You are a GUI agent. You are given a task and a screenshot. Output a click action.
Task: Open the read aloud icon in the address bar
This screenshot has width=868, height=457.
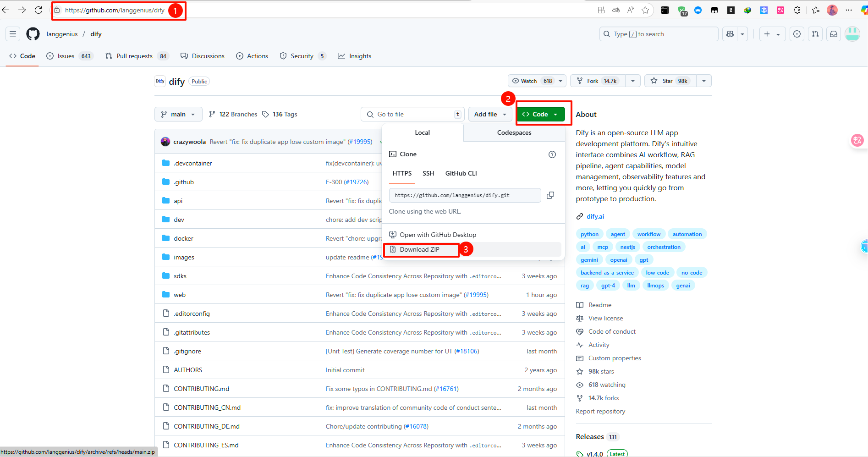631,10
